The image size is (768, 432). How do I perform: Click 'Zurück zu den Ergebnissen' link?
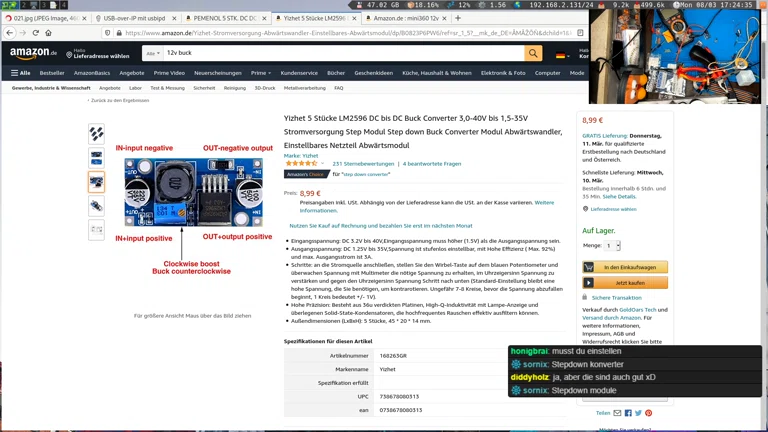[x=120, y=100]
